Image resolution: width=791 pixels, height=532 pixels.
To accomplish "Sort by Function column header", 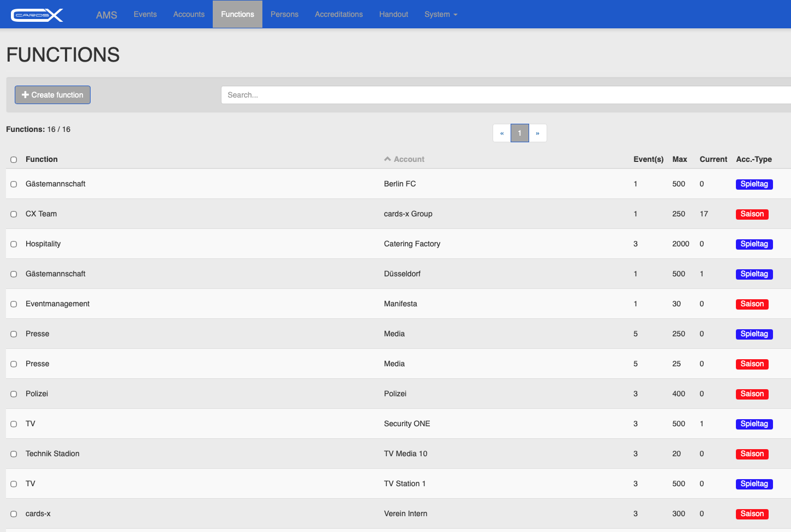I will [x=41, y=159].
